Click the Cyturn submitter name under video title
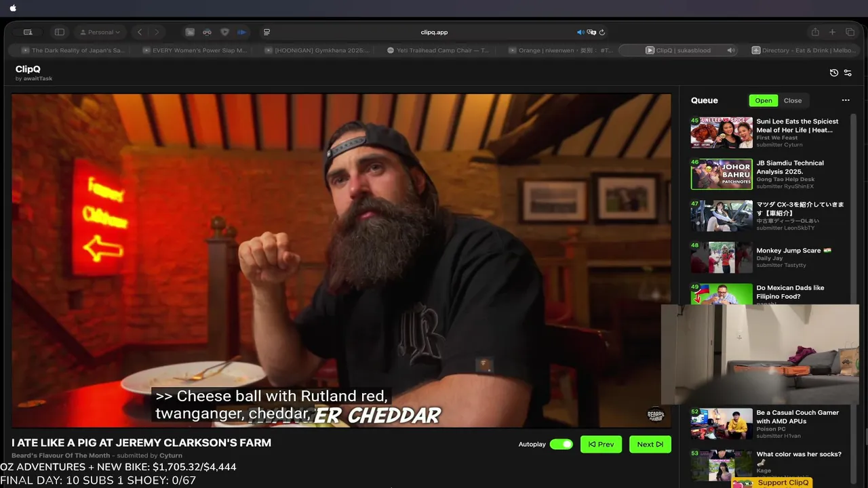This screenshot has width=868, height=488. pos(171,455)
